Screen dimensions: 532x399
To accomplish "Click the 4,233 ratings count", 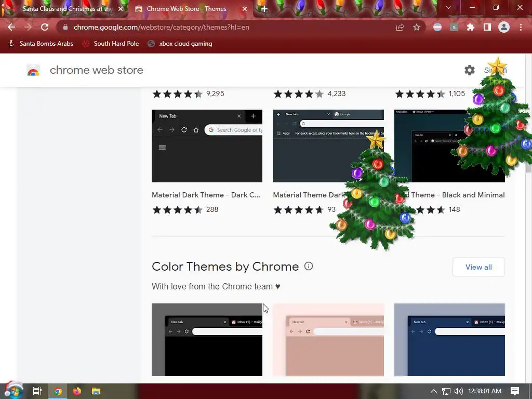I will pyautogui.click(x=337, y=94).
